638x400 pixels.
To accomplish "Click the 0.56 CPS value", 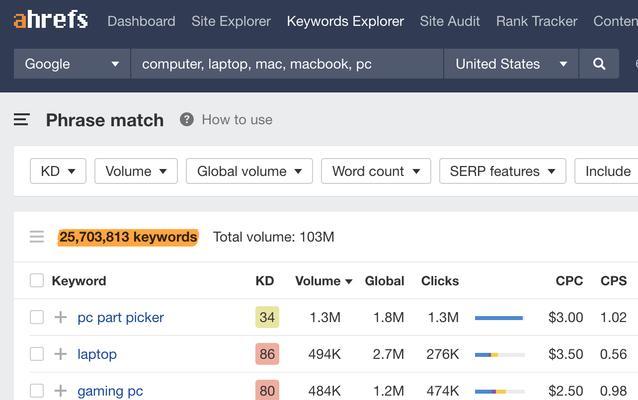I will 613,354.
